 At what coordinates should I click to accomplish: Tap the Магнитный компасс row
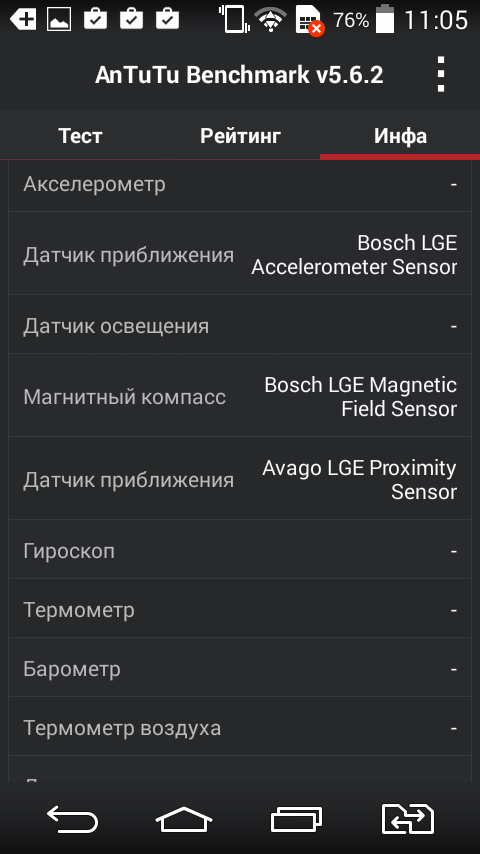pos(240,396)
